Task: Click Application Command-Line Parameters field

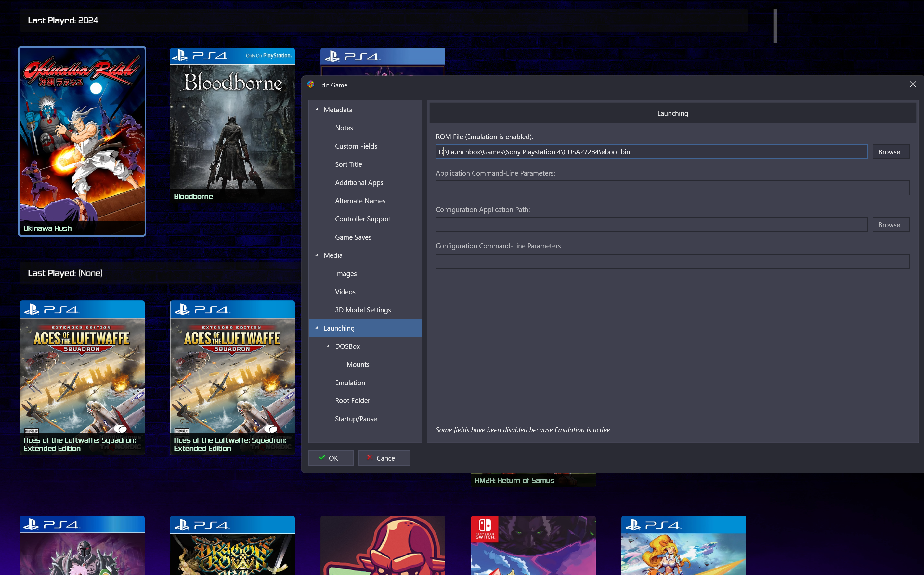Action: [672, 188]
